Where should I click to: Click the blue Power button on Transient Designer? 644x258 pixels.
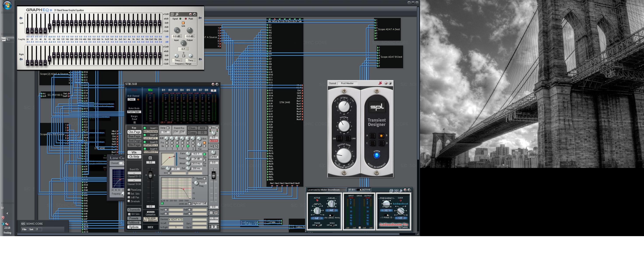(376, 155)
